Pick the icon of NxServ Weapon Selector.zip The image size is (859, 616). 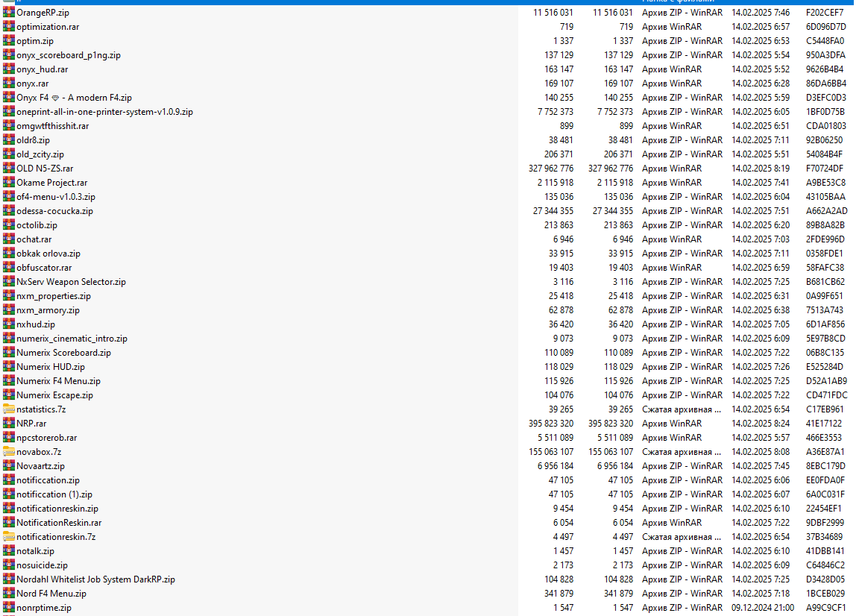point(9,282)
